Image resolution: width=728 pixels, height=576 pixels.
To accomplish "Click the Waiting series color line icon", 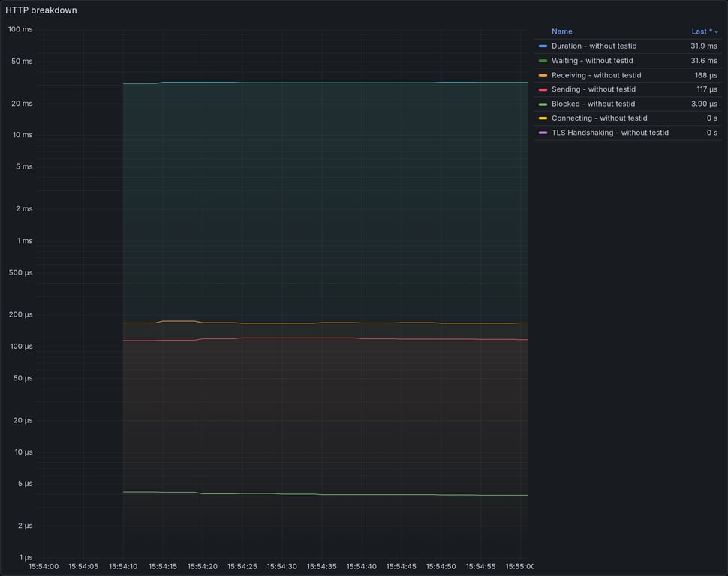I will [542, 61].
